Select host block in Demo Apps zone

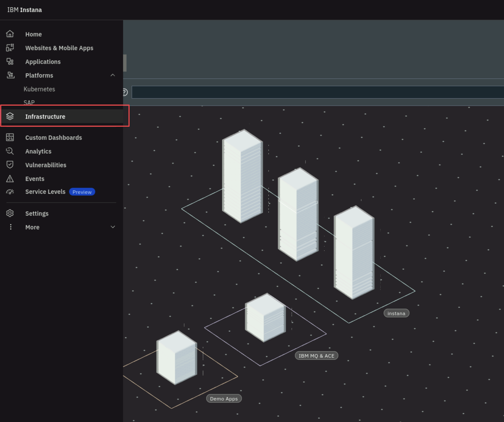(x=177, y=357)
